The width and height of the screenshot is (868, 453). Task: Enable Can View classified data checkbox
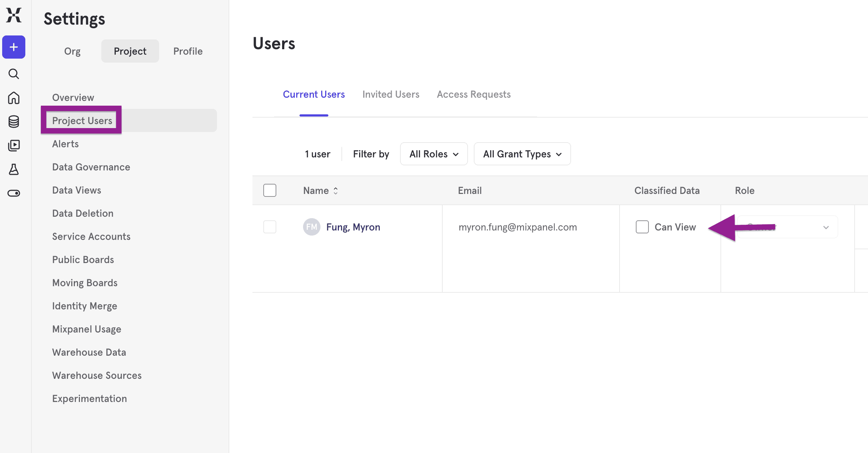[x=642, y=227]
